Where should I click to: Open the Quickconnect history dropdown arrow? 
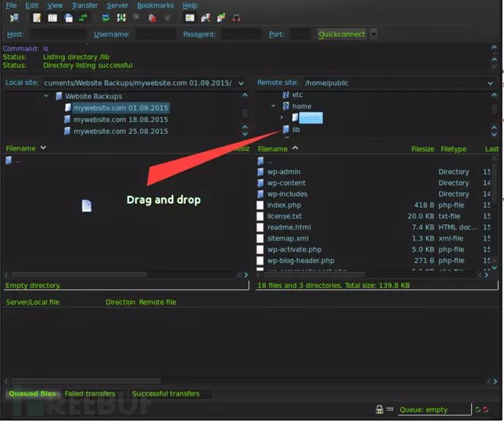tap(373, 34)
